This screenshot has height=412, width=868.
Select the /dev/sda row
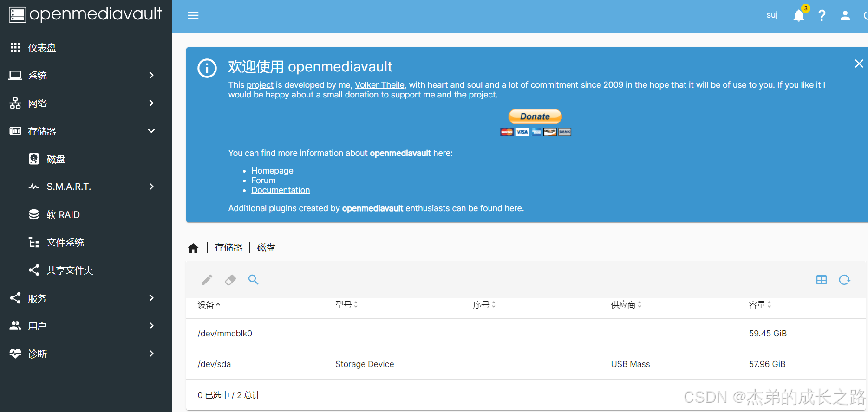click(x=526, y=364)
